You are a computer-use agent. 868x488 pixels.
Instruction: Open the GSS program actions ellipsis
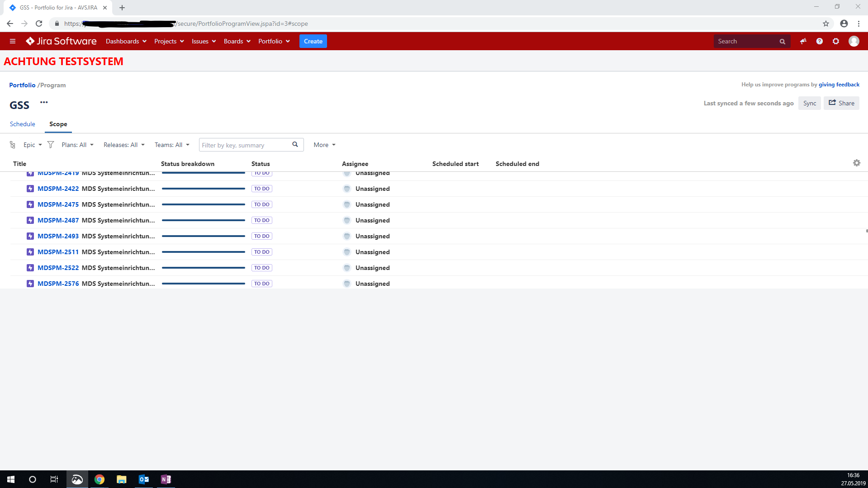(x=44, y=102)
